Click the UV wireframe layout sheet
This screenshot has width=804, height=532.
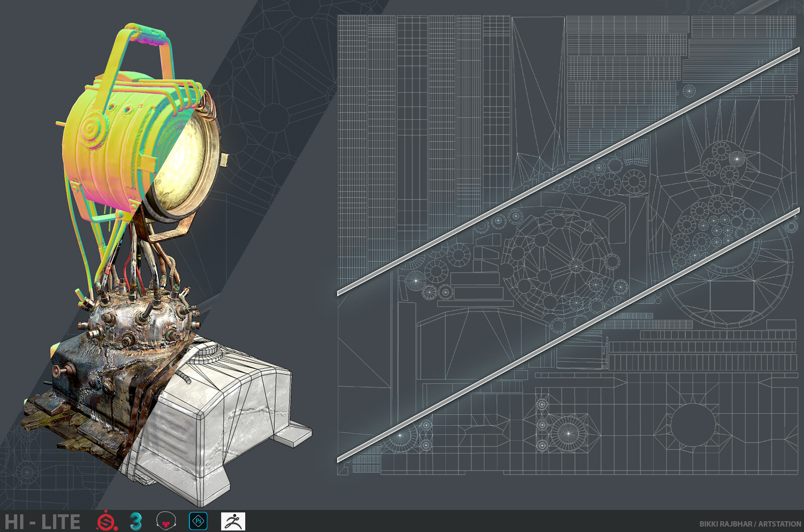(x=568, y=245)
